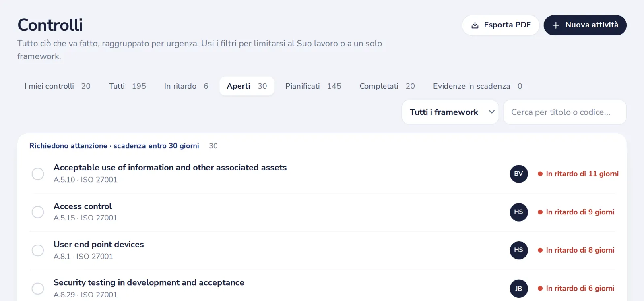Select the Aperti tab
Image resolution: width=644 pixels, height=301 pixels.
(x=247, y=86)
